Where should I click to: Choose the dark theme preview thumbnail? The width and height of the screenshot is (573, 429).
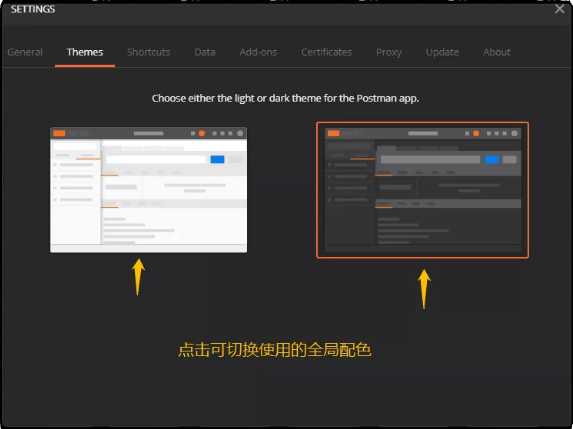click(422, 190)
